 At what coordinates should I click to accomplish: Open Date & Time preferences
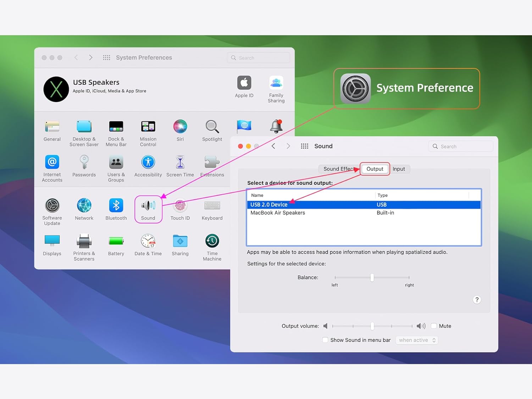148,245
